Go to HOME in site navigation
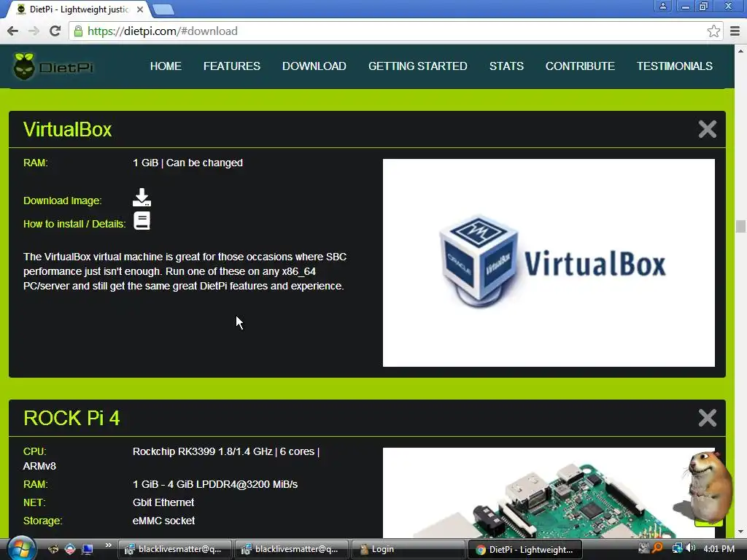The width and height of the screenshot is (747, 560). pos(166,66)
